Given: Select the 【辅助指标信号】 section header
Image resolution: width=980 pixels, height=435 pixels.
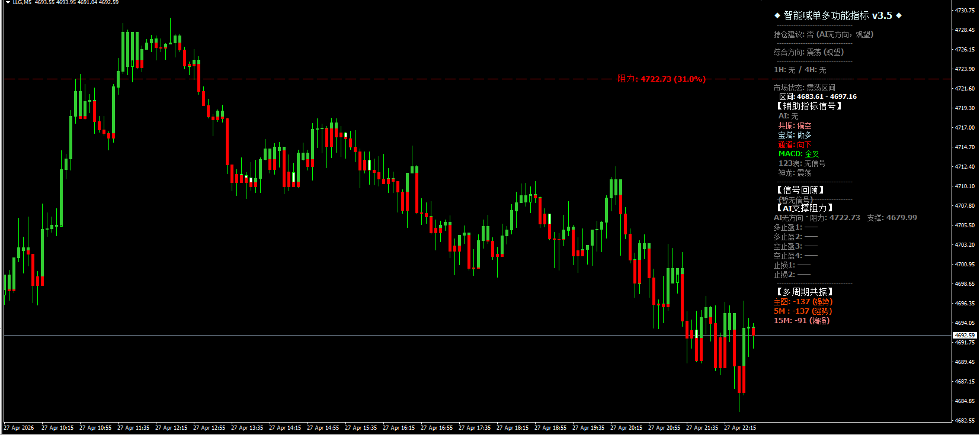Looking at the screenshot, I should click(809, 106).
